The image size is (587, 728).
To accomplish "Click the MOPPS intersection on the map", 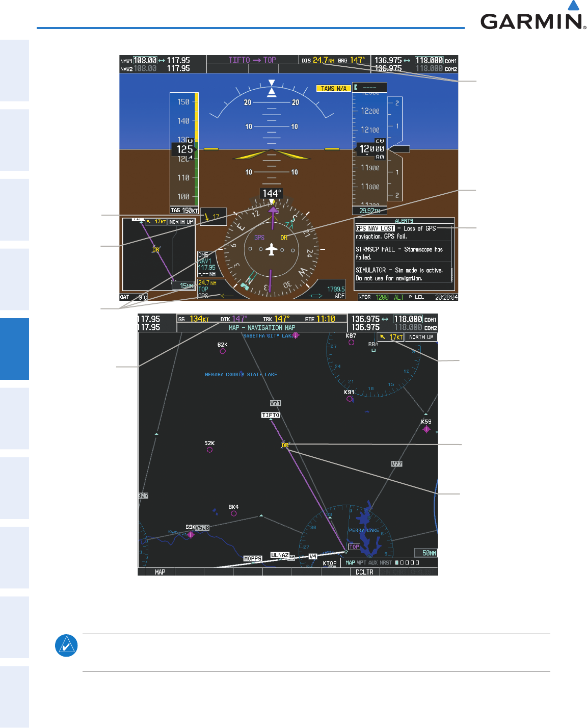I will [x=253, y=559].
